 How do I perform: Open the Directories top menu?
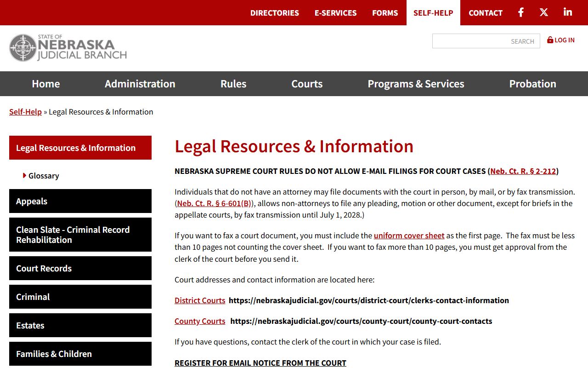pos(275,13)
